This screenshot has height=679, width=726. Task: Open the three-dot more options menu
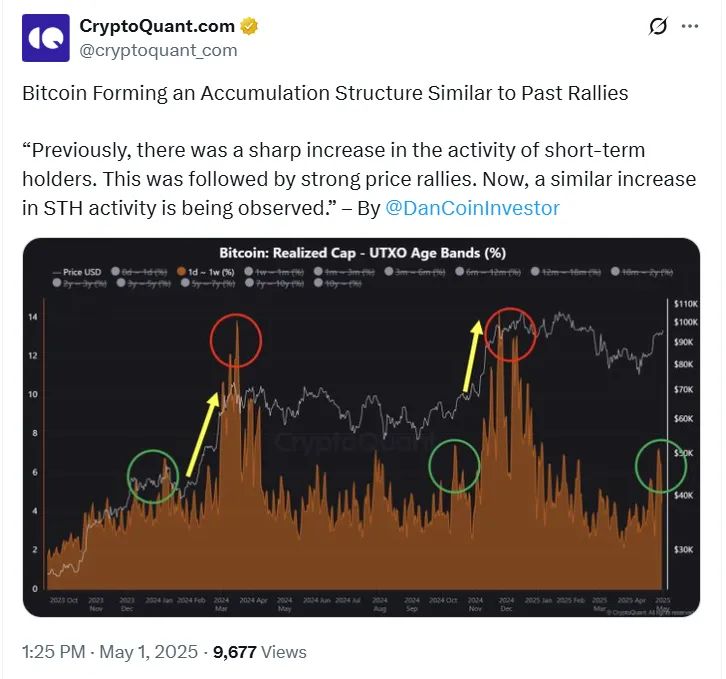coord(690,27)
